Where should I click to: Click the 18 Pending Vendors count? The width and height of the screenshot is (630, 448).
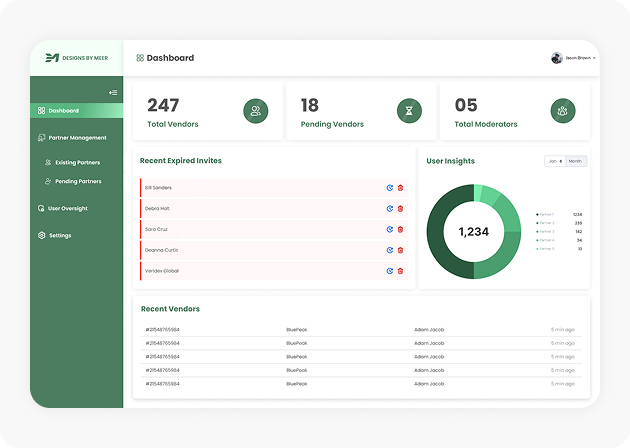[x=310, y=105]
